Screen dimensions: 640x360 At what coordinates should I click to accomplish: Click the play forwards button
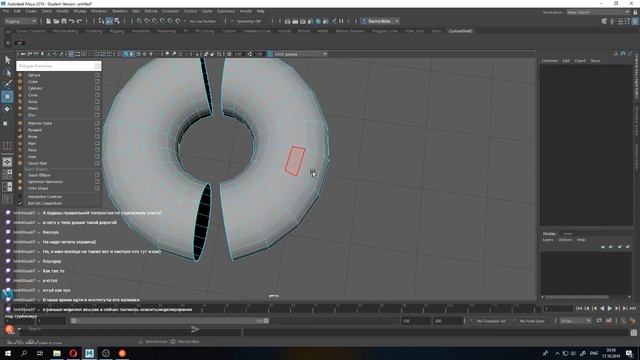[610, 309]
